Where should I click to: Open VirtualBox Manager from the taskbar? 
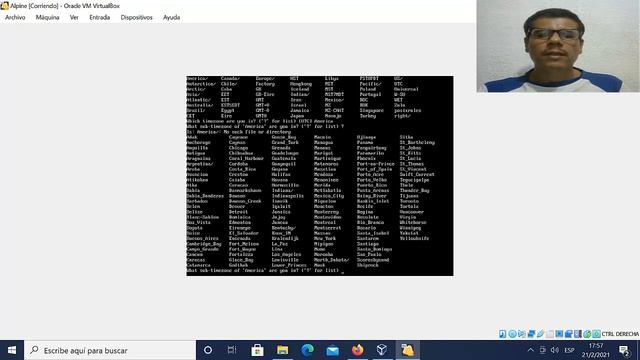(x=382, y=350)
